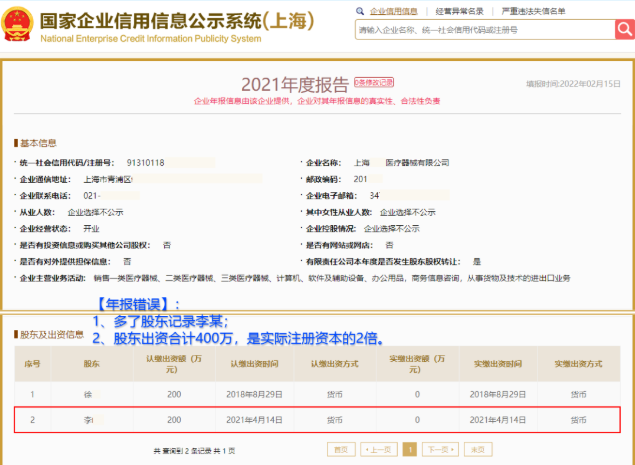
Task: Click the national emblem logo
Action: tap(17, 25)
